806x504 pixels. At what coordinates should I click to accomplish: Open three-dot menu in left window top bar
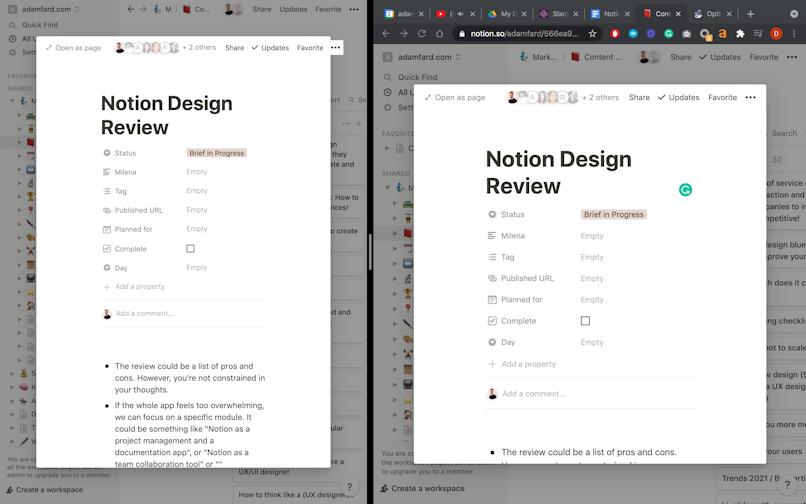coord(354,9)
